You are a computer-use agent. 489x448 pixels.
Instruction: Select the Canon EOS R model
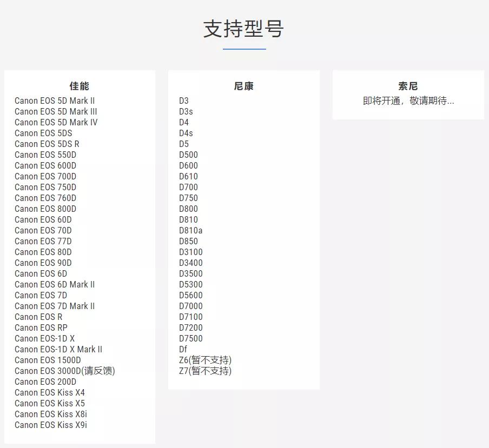(38, 317)
